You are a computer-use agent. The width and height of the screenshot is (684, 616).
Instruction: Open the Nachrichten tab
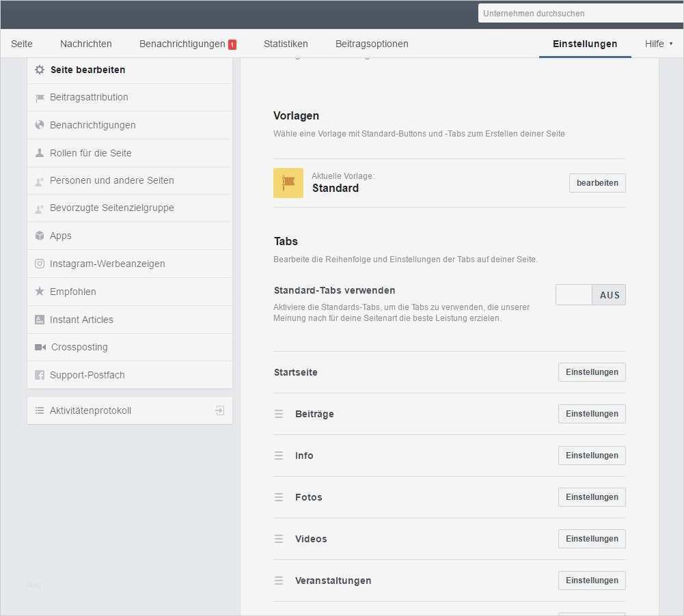point(86,44)
